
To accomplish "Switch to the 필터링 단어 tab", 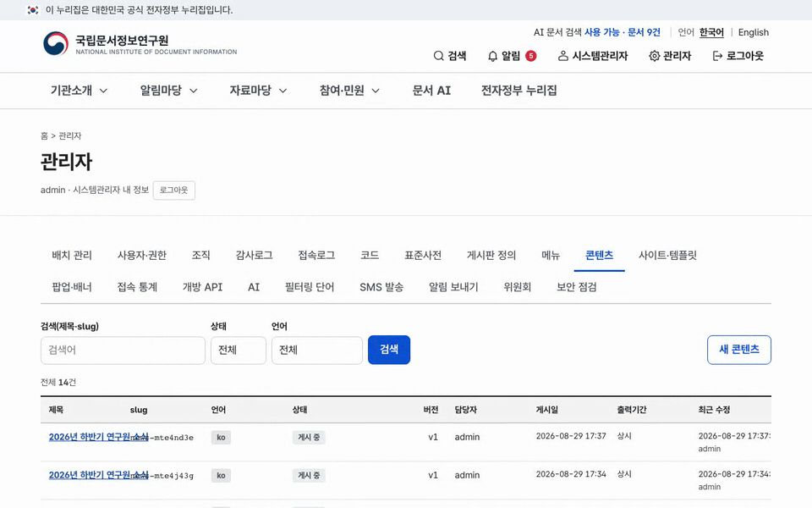I will (x=310, y=287).
